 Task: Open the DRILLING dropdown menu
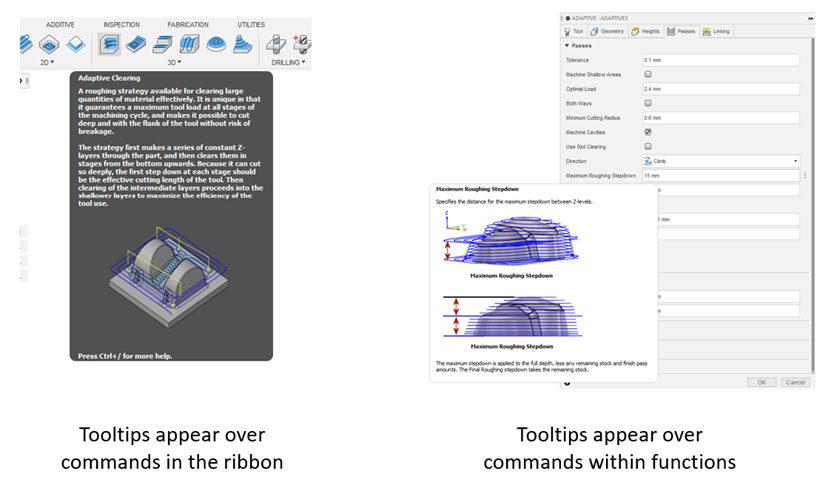tap(288, 63)
